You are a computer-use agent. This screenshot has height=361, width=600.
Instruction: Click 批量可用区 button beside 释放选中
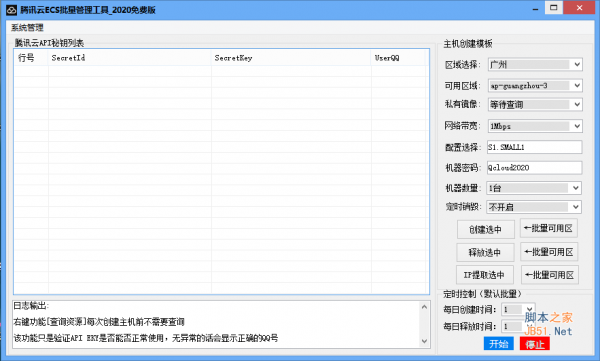(549, 252)
